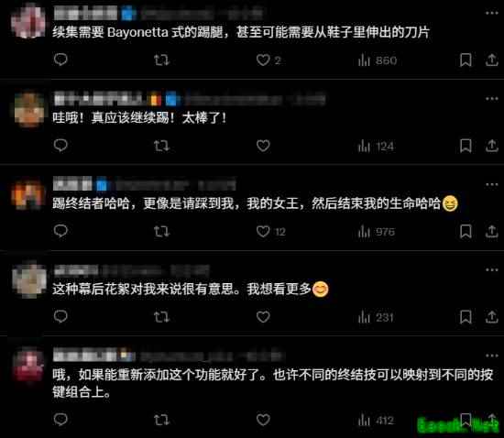The image size is (504, 438).
Task: Bookmark the tweet with 231 views
Action: pos(466,317)
